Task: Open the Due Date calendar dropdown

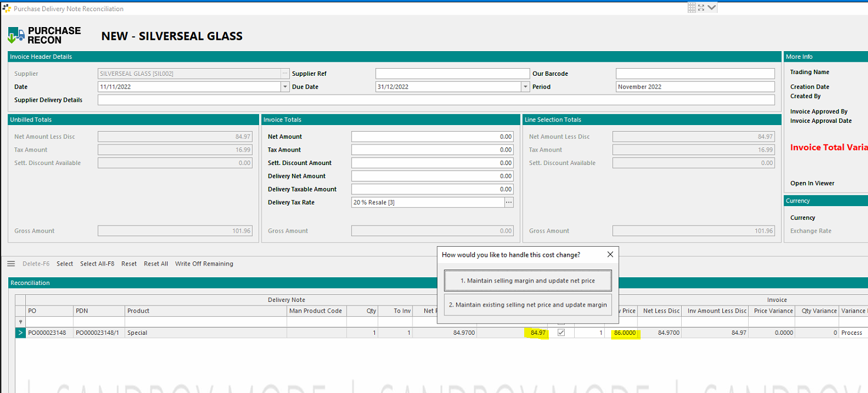Action: [525, 86]
